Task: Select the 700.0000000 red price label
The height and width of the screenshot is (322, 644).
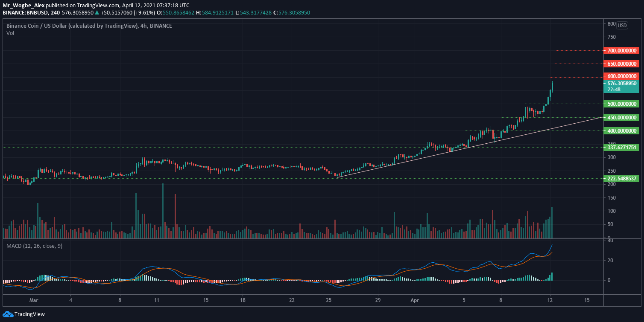Action: (x=621, y=50)
